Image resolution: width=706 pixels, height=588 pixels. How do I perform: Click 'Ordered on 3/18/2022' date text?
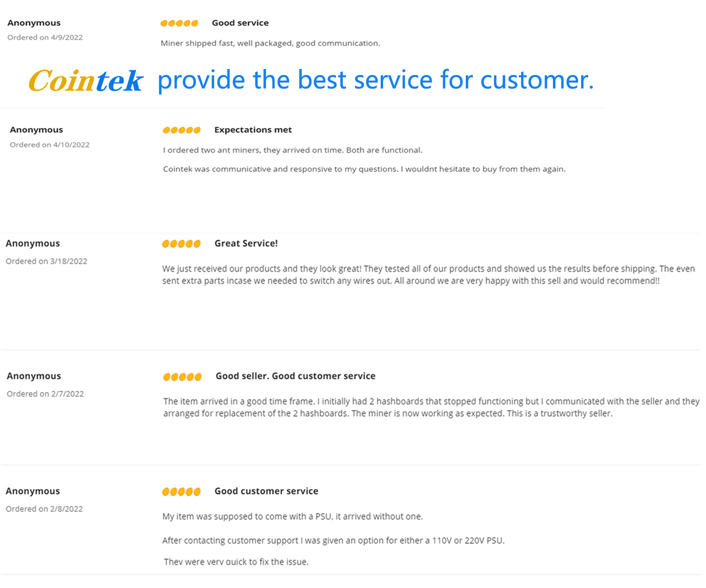46,261
